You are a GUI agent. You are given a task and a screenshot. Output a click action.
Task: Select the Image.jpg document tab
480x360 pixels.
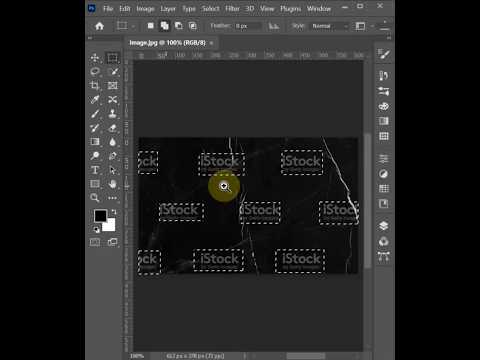167,43
